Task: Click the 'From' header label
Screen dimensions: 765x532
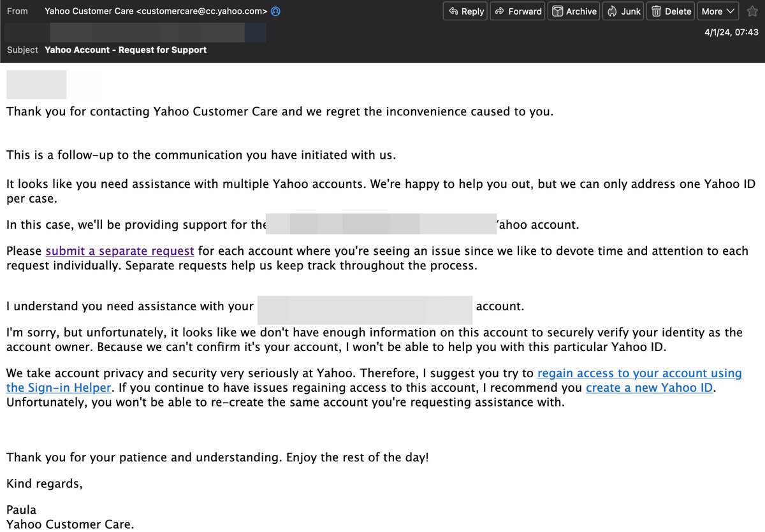Action: coord(17,11)
